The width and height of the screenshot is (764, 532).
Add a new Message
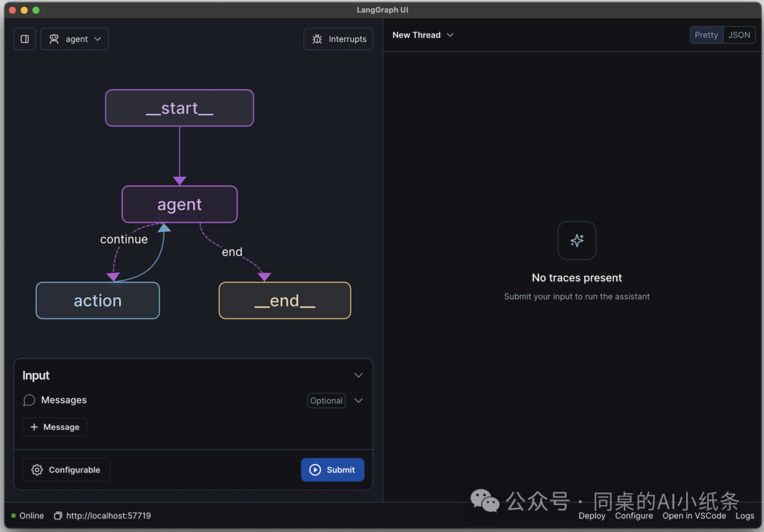(54, 427)
